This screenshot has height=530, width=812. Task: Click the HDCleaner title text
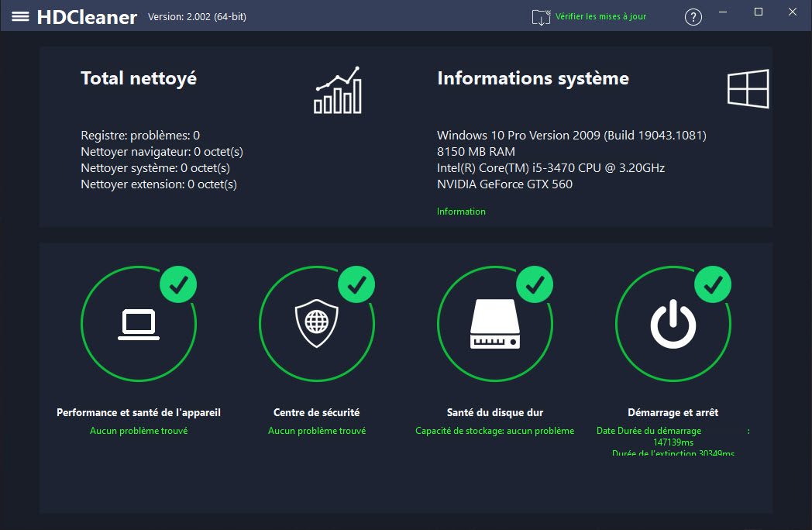(x=87, y=17)
